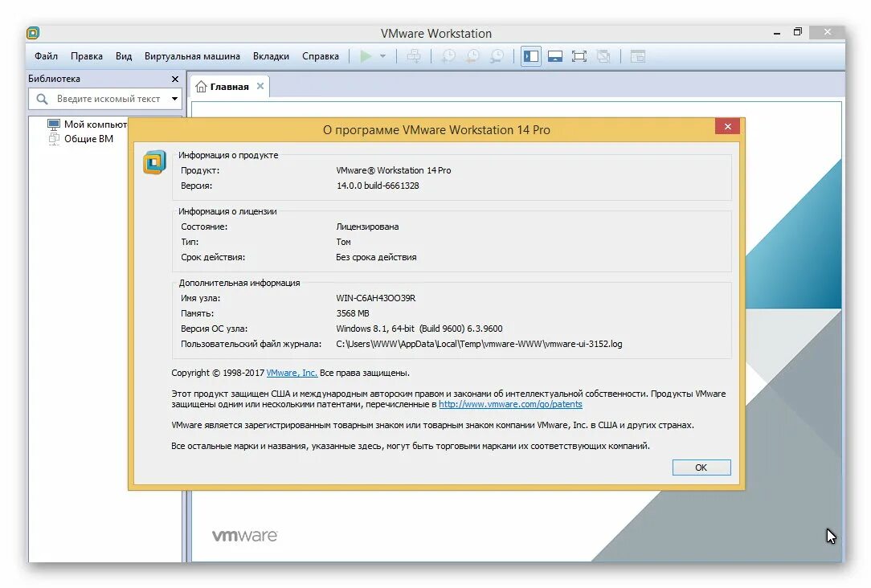Open the Файл menu

[46, 56]
